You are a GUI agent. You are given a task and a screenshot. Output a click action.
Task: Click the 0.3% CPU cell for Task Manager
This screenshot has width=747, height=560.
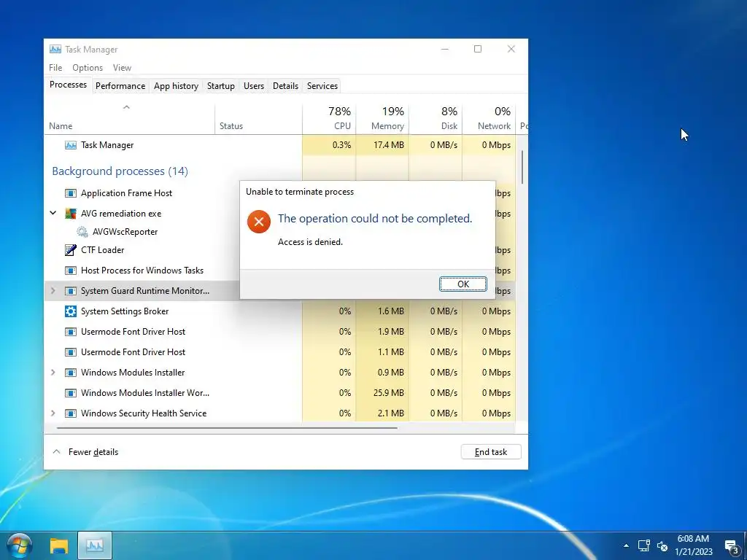pyautogui.click(x=329, y=145)
